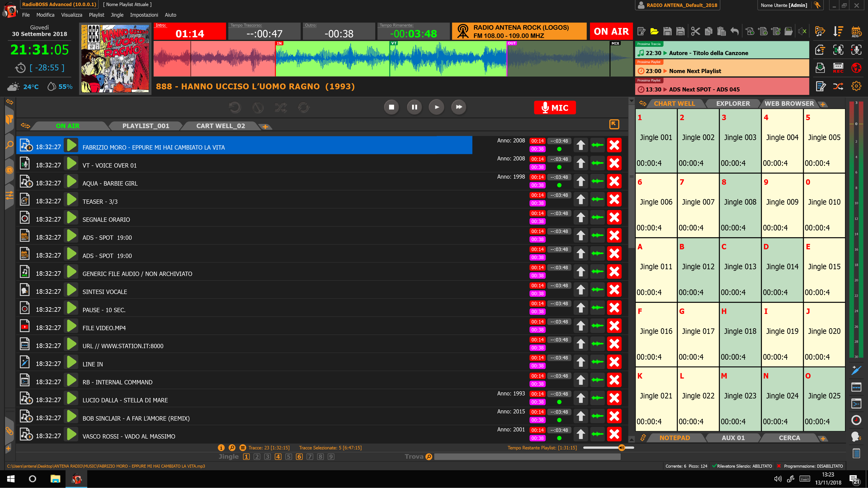Click the orange shuffle arrows icon at right
The height and width of the screenshot is (488, 868).
[838, 86]
